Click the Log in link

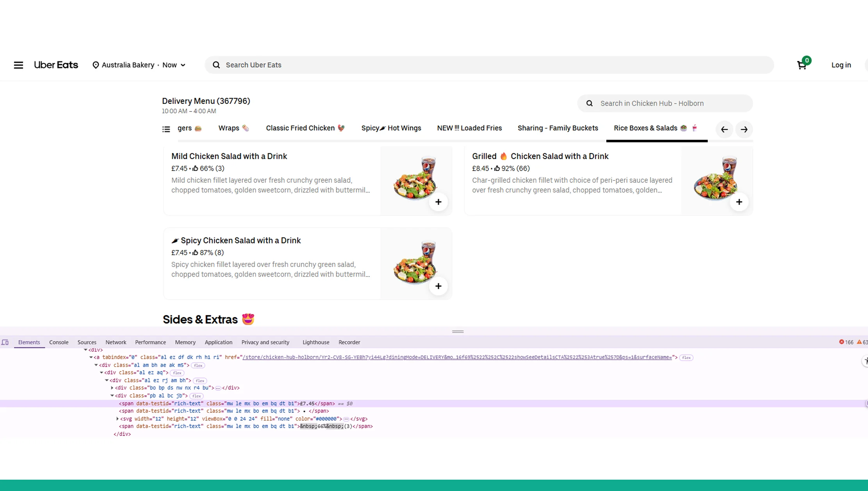coord(841,65)
